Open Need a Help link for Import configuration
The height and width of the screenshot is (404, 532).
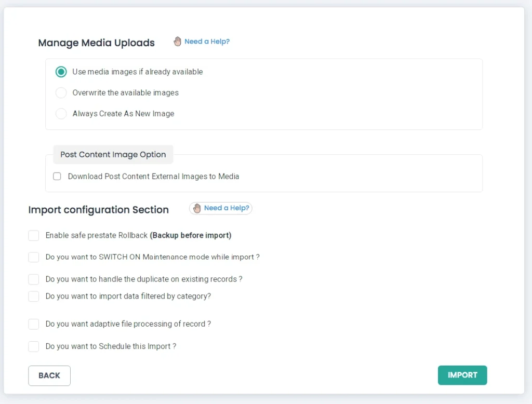[227, 208]
